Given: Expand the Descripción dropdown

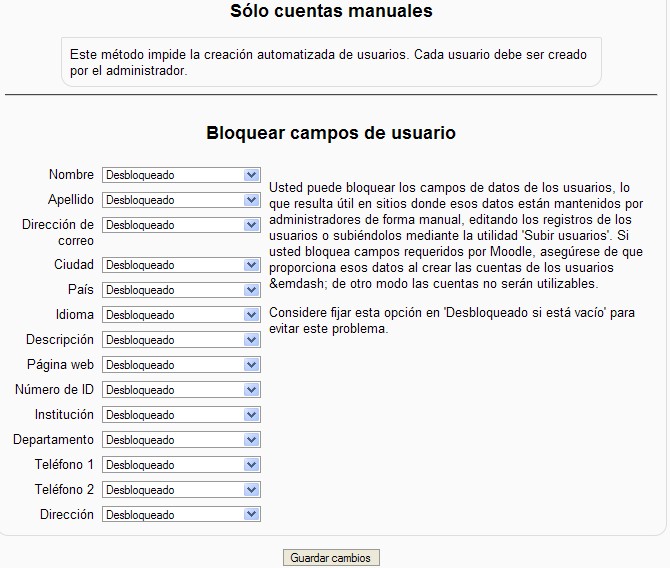Looking at the screenshot, I should tap(181, 340).
